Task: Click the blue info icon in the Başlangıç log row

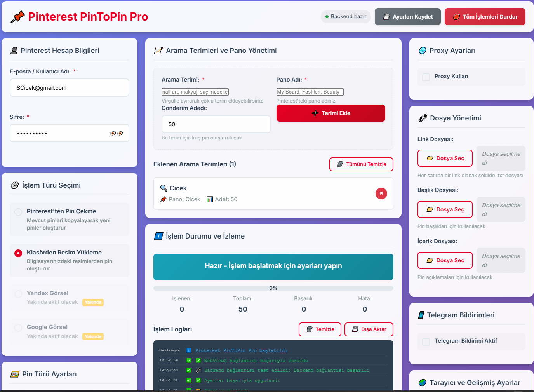Action: 189,350
